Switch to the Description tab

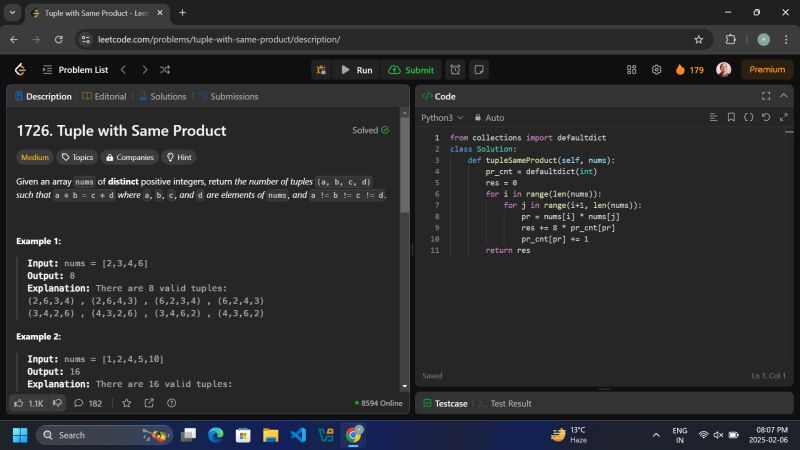tap(43, 96)
